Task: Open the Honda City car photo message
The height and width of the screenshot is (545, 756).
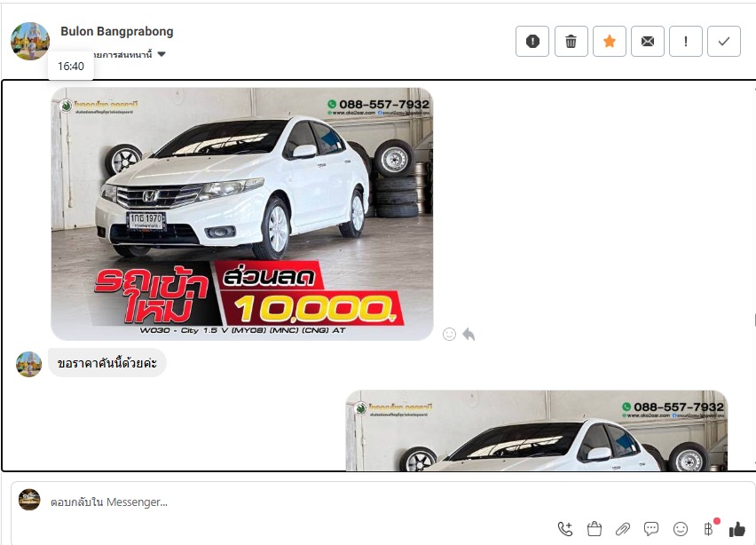Action: pos(241,213)
